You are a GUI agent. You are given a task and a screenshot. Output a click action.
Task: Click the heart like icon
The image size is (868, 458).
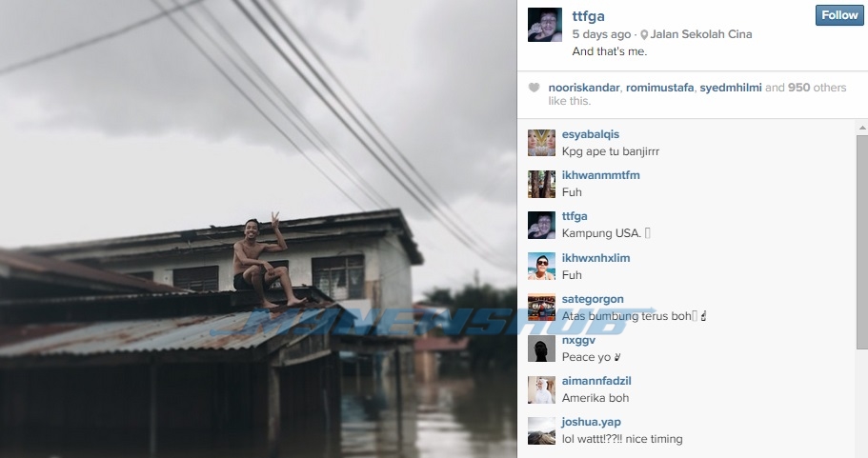(534, 88)
